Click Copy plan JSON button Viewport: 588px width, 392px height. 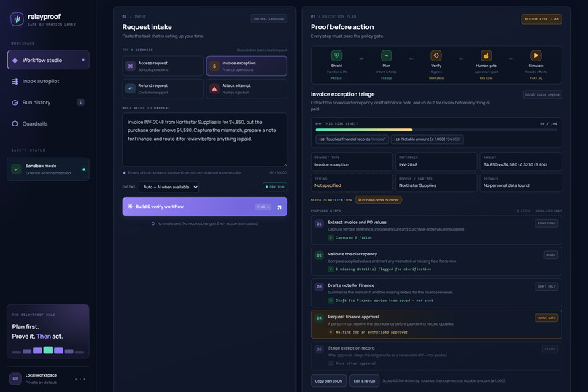point(328,381)
